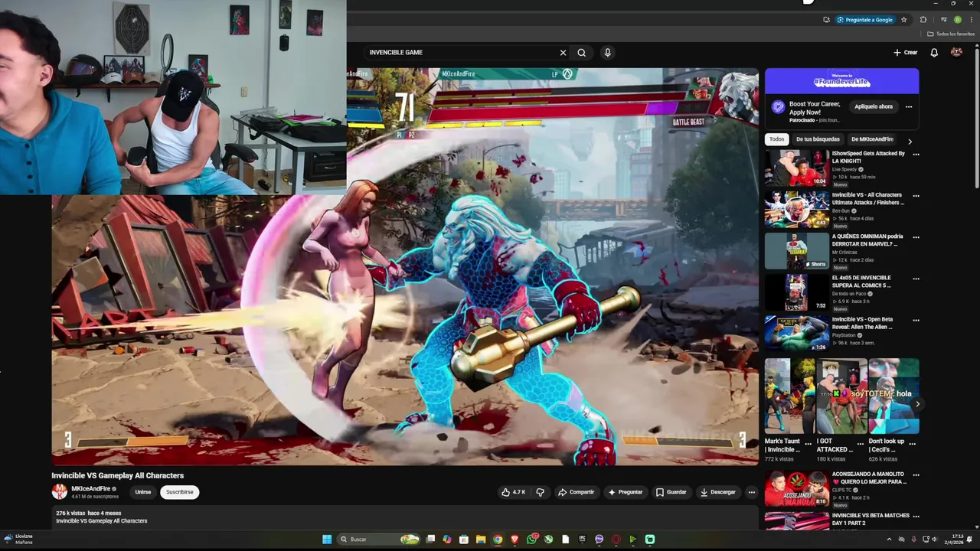Click the Suscribirse button

click(180, 492)
